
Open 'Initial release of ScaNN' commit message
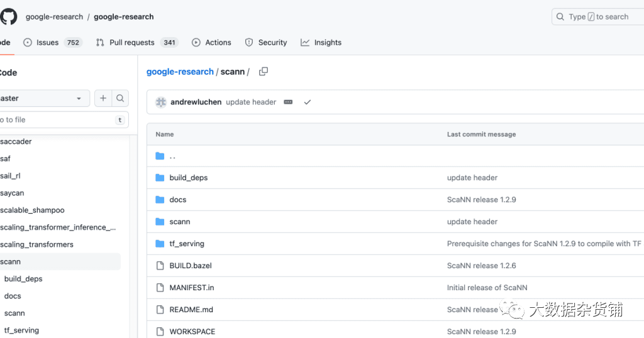point(487,288)
